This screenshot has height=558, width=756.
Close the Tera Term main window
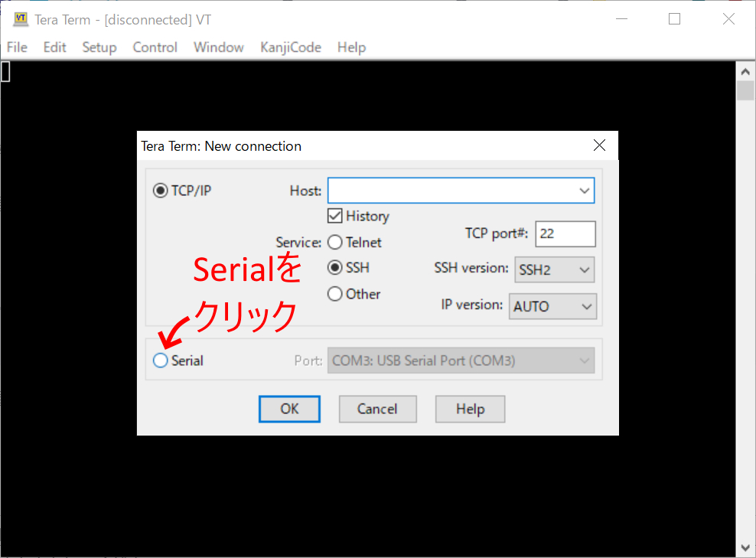pyautogui.click(x=728, y=19)
